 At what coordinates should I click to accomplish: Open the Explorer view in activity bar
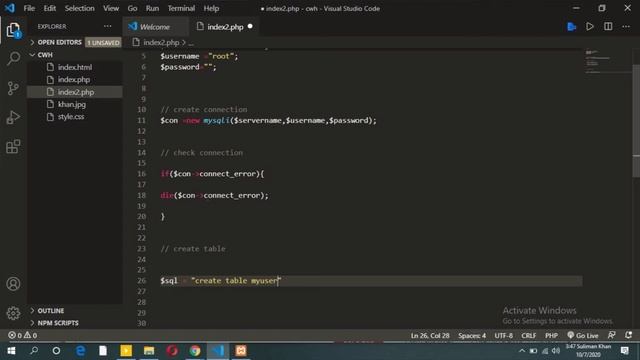[13, 30]
